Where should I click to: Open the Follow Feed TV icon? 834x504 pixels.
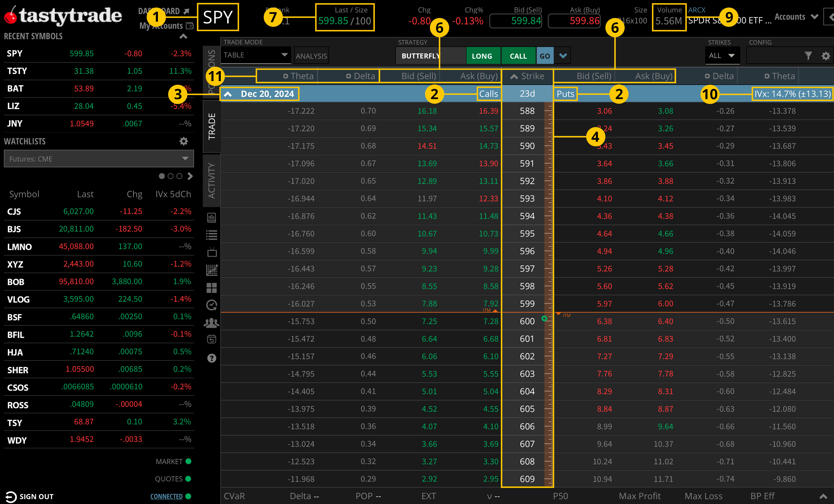tap(212, 252)
